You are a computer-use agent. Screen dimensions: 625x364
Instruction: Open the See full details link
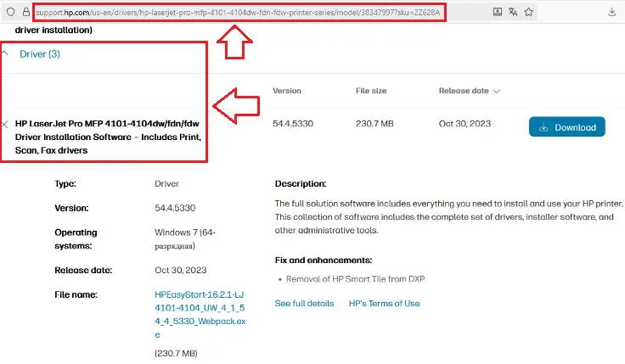tap(304, 303)
